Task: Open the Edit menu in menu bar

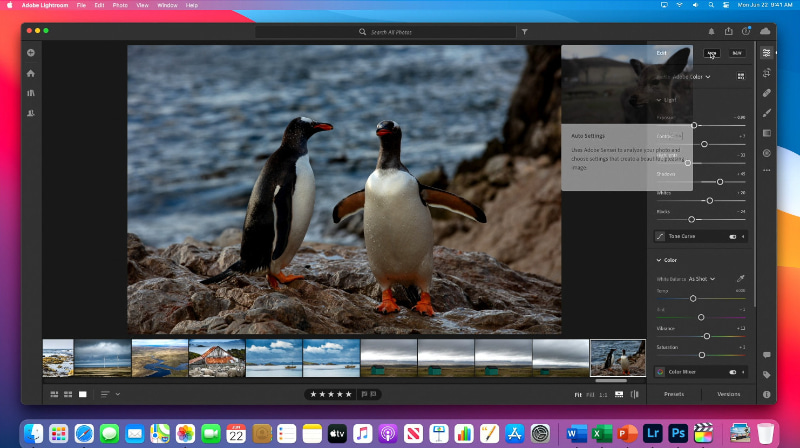Action: click(x=99, y=5)
